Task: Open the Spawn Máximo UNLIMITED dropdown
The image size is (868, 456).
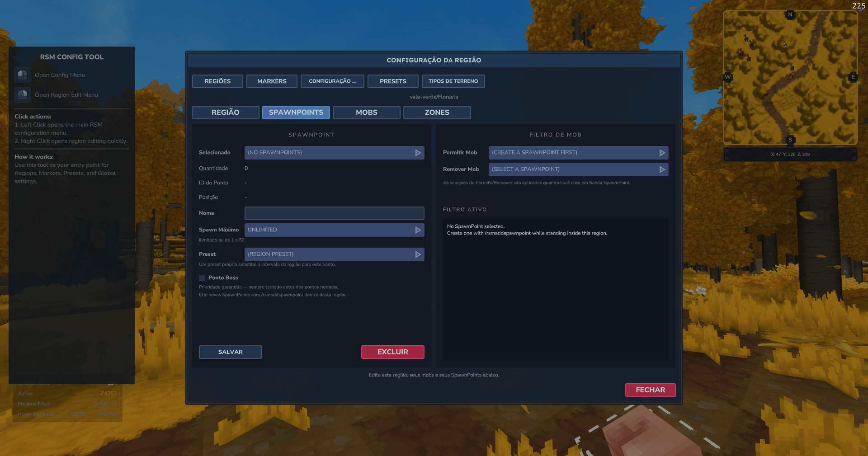Action: tap(335, 230)
